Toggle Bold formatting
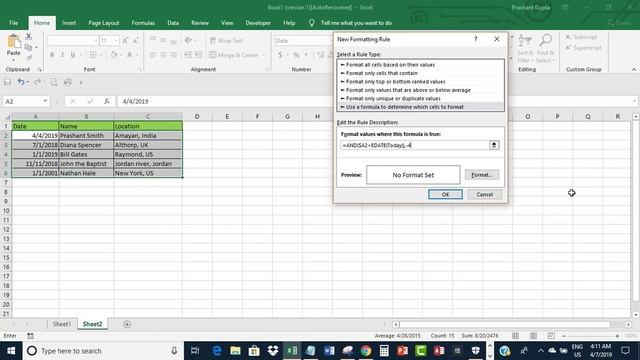This screenshot has height=360, width=640. pos(52,55)
